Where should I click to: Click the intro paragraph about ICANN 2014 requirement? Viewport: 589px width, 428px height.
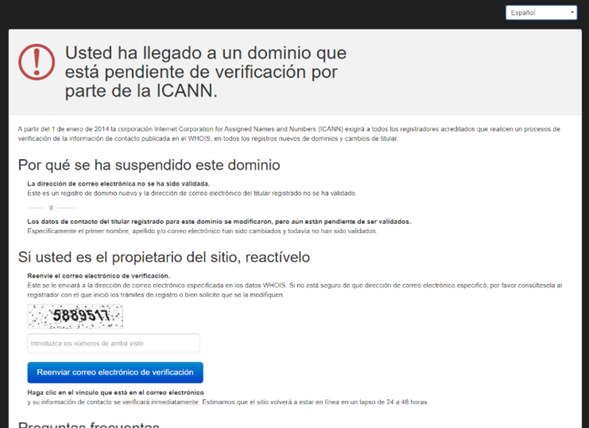click(289, 134)
